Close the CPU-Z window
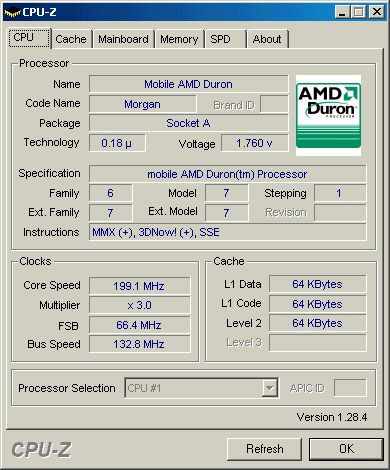This screenshot has height=470, width=390. 377,12
